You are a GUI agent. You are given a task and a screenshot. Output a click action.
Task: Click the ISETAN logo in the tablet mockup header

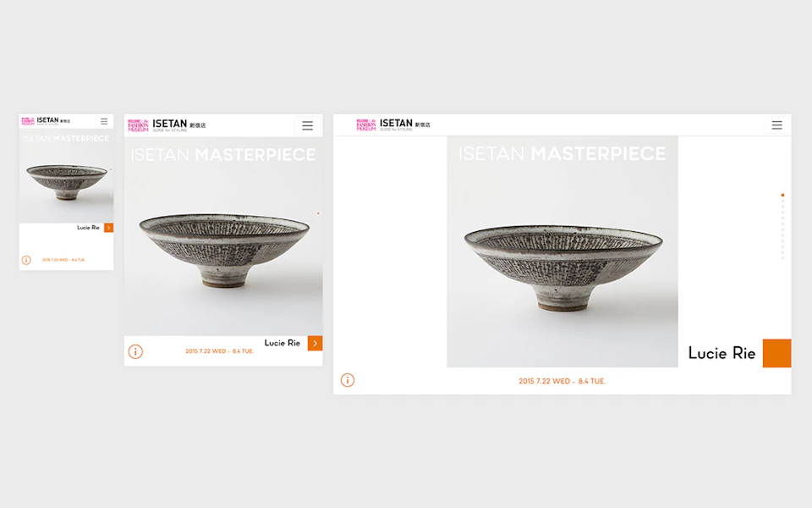click(170, 124)
